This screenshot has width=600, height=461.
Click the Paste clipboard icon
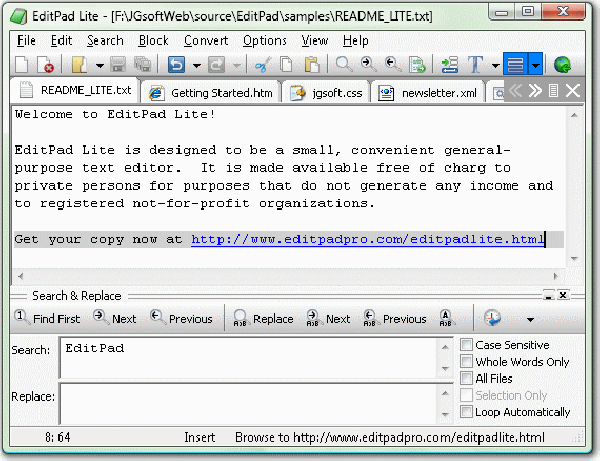(x=312, y=64)
